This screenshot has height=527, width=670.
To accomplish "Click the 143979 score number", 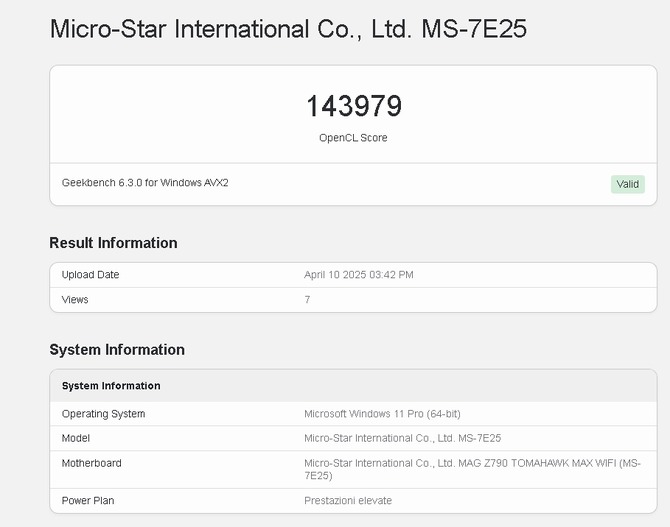I will pos(353,106).
